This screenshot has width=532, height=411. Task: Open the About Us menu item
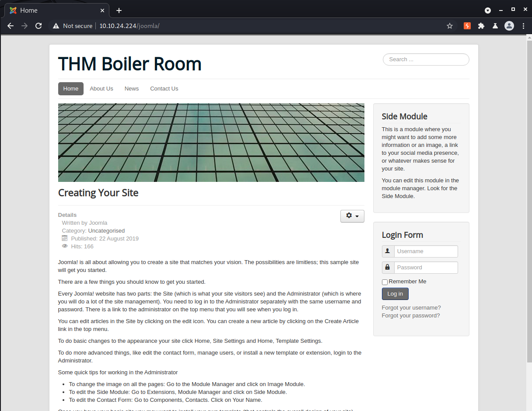(101, 88)
